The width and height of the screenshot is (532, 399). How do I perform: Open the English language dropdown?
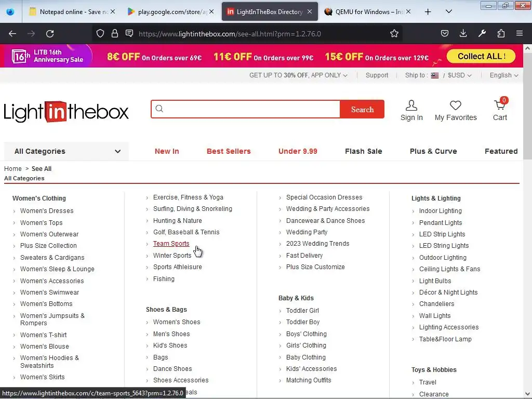pyautogui.click(x=504, y=75)
